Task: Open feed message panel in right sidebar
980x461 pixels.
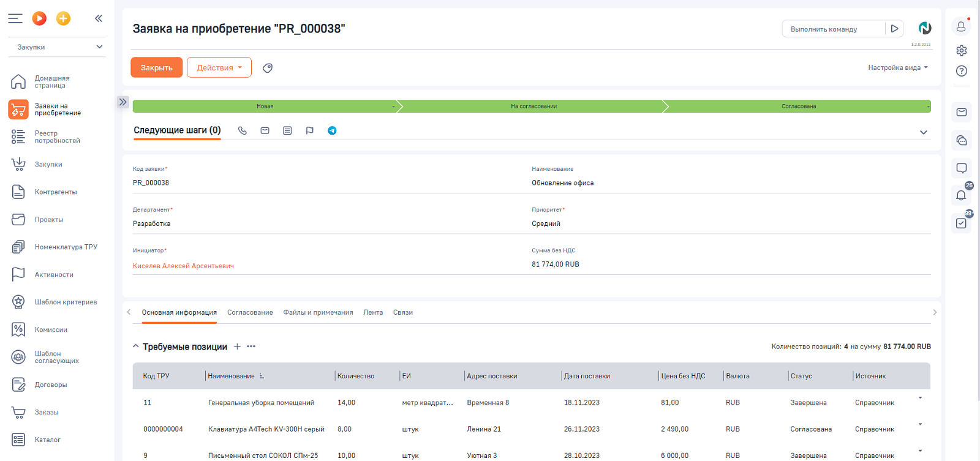Action: coord(962,168)
